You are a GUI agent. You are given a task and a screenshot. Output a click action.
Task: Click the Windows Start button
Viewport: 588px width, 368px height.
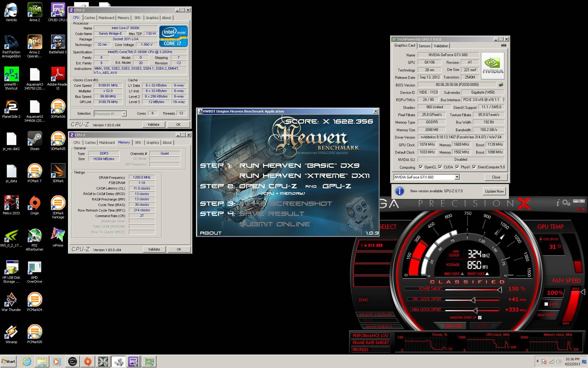(x=8, y=362)
